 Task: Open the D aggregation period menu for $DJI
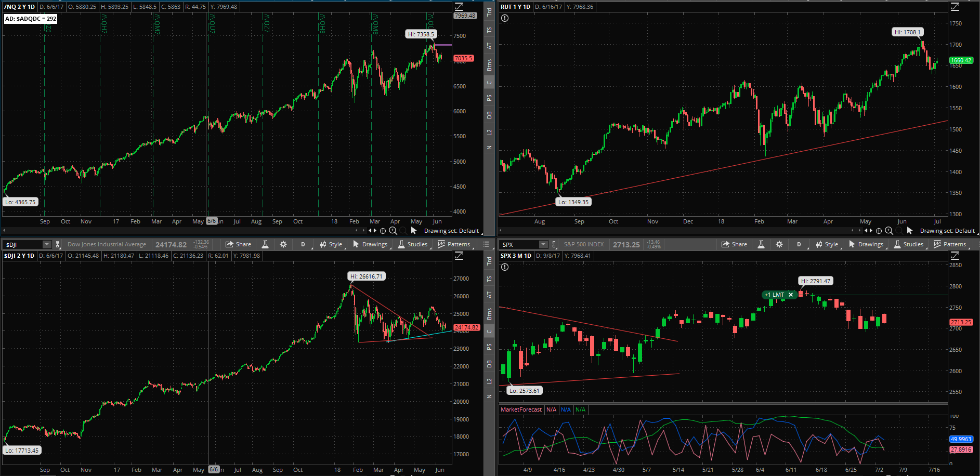303,244
